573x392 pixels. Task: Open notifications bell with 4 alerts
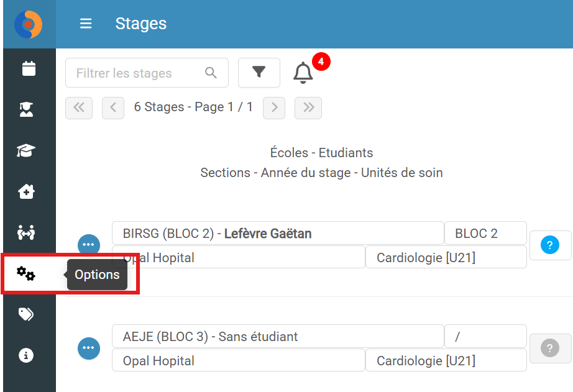pos(303,72)
